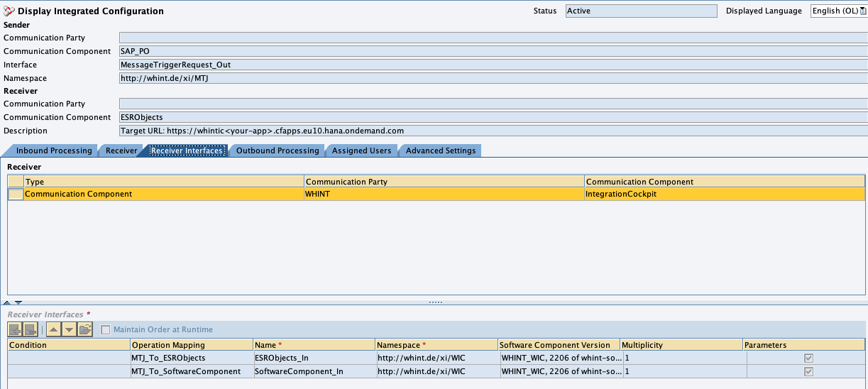This screenshot has width=868, height=389.
Task: Click the move row down arrow icon
Action: 69,329
